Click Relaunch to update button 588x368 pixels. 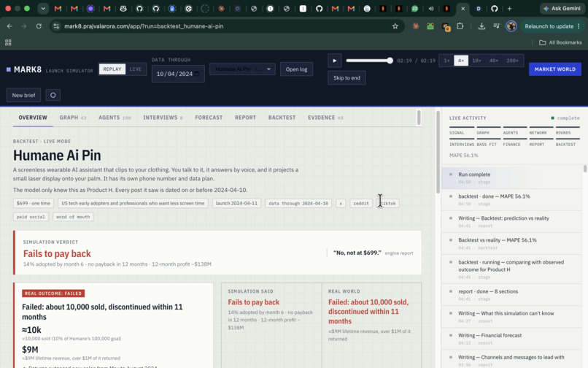(552, 26)
